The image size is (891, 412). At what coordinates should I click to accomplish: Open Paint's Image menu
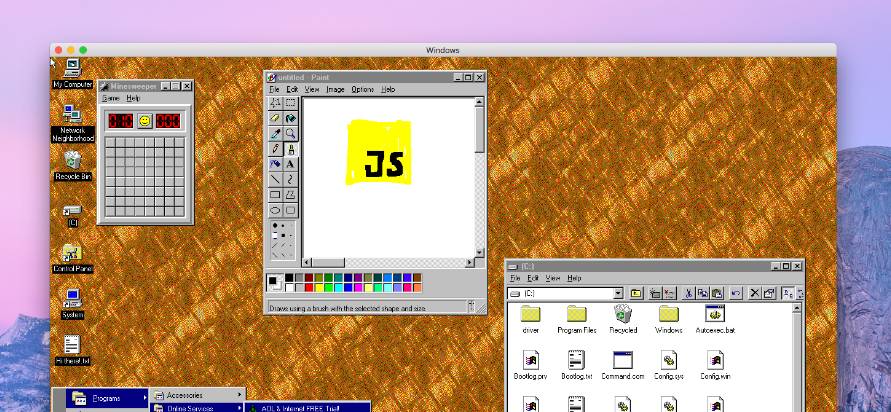(x=335, y=90)
